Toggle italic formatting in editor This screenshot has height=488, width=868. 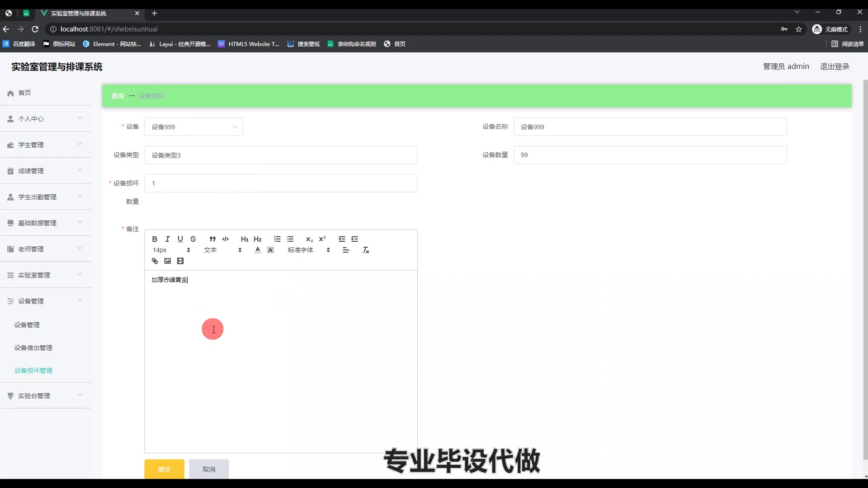click(x=167, y=239)
